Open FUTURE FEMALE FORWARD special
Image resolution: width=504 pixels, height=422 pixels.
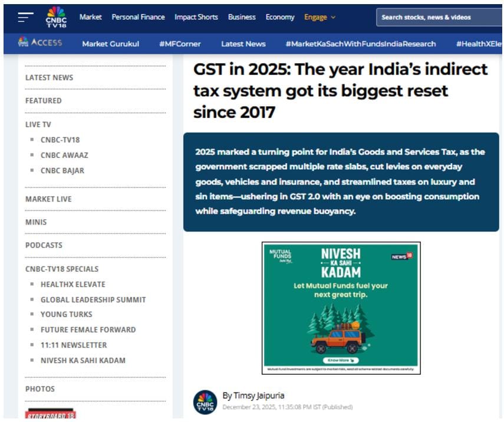point(88,329)
